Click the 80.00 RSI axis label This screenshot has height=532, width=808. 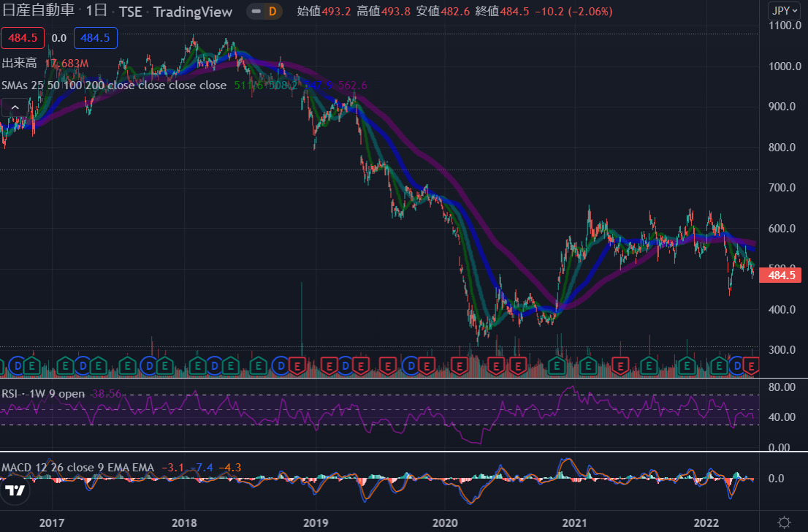point(782,387)
